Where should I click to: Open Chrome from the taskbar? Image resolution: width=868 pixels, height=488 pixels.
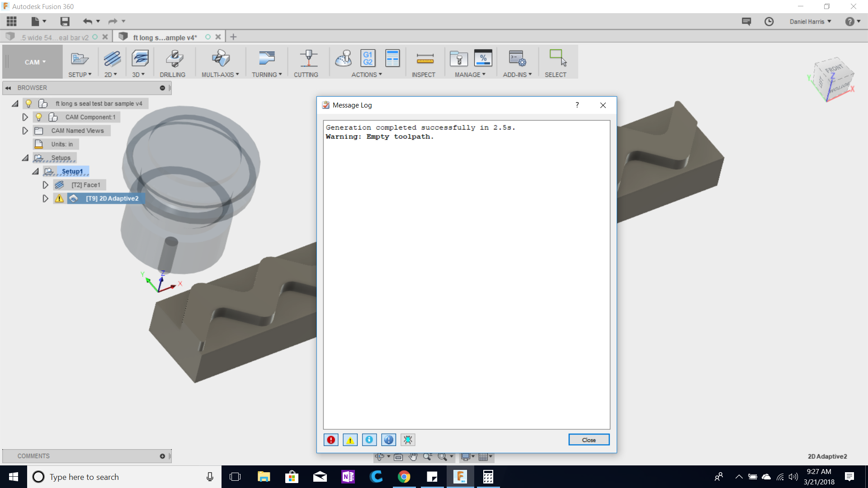click(404, 477)
